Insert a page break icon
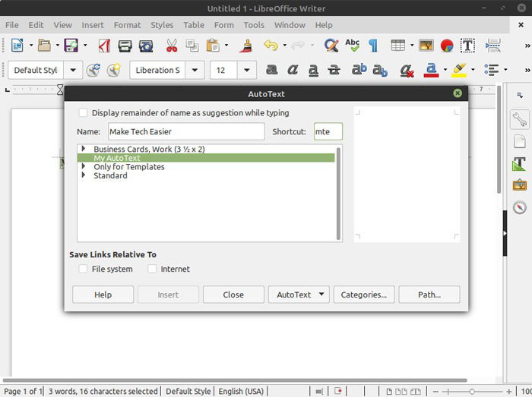Screen dimensions: 532x397 tap(493, 46)
